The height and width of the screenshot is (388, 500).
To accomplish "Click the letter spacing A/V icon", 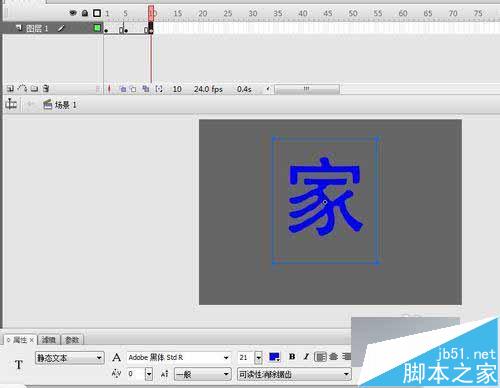I will (116, 374).
